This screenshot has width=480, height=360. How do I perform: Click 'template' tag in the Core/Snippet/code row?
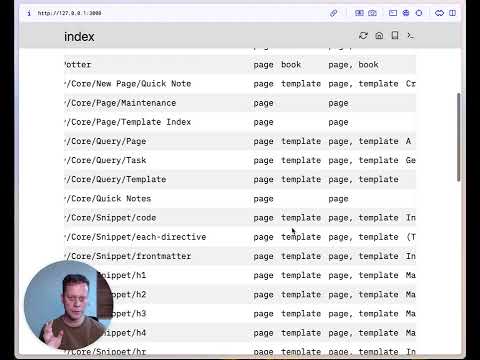(301, 218)
